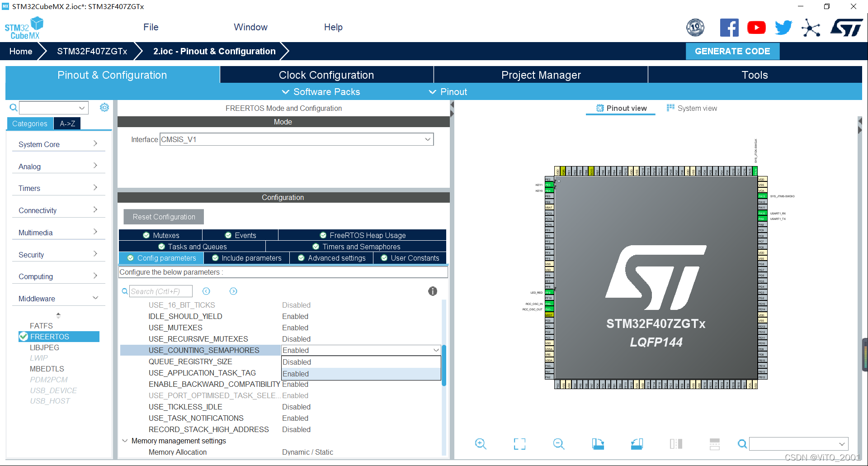Viewport: 868px width, 466px height.
Task: Open the Include parameters tab
Action: pyautogui.click(x=247, y=258)
